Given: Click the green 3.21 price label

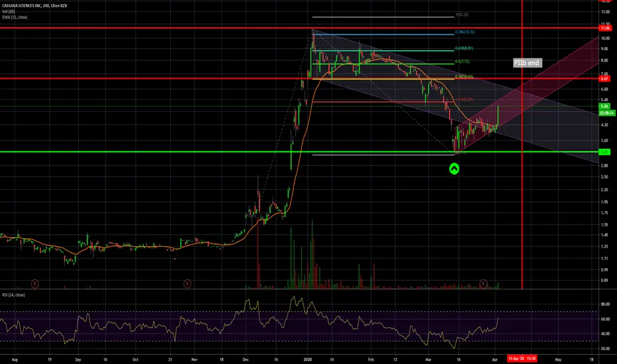Looking at the screenshot, I should point(604,152).
